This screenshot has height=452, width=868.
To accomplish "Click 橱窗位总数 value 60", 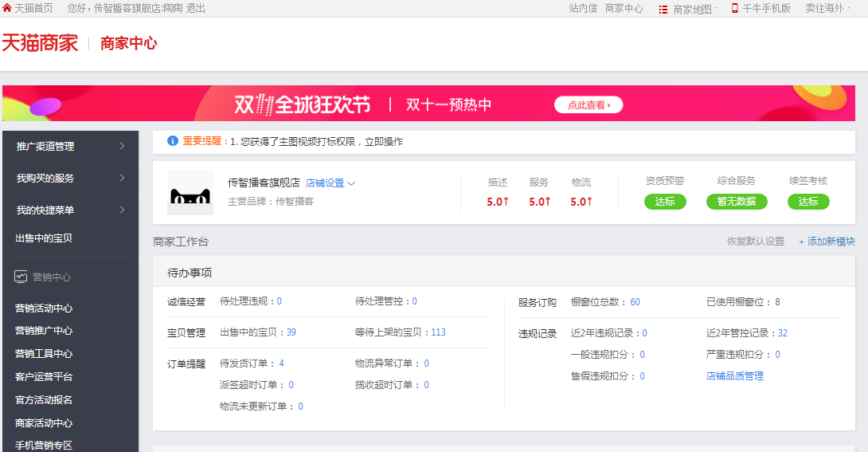I will pos(635,302).
